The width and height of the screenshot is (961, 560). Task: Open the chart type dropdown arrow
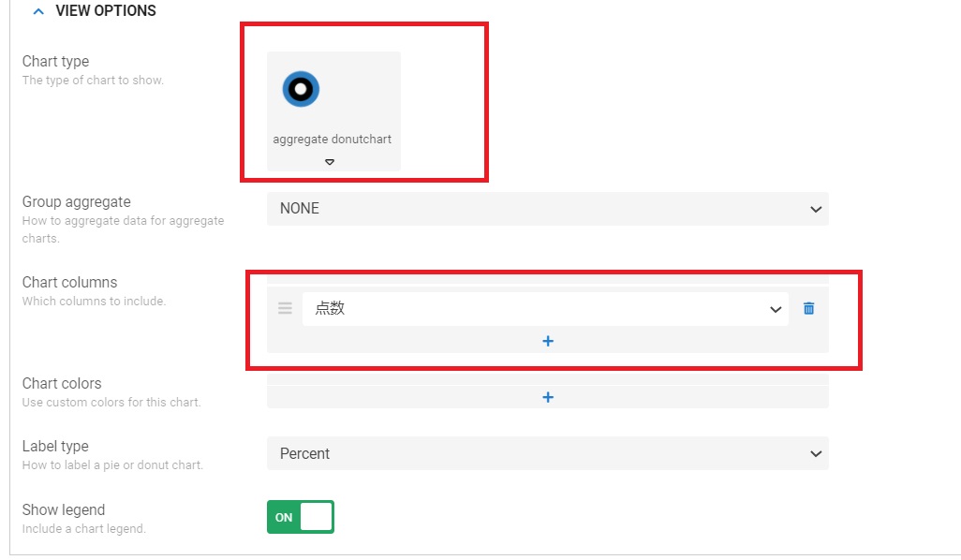[x=330, y=162]
